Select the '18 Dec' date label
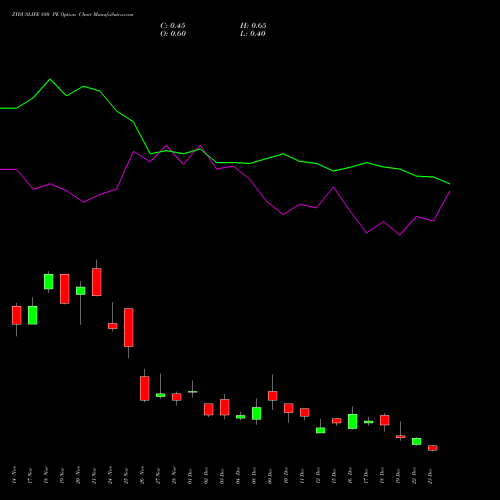The height and width of the screenshot is (500, 500). coord(382,475)
